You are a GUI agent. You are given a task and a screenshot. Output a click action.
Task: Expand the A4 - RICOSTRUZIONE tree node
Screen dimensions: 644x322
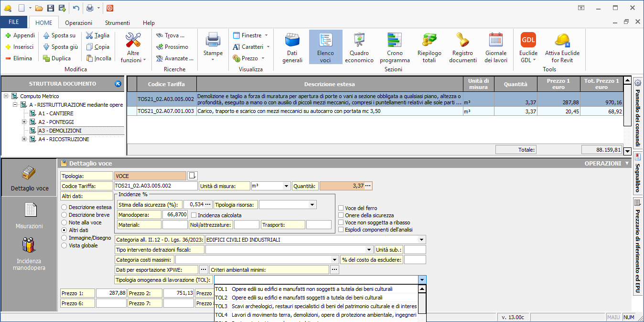pos(24,139)
